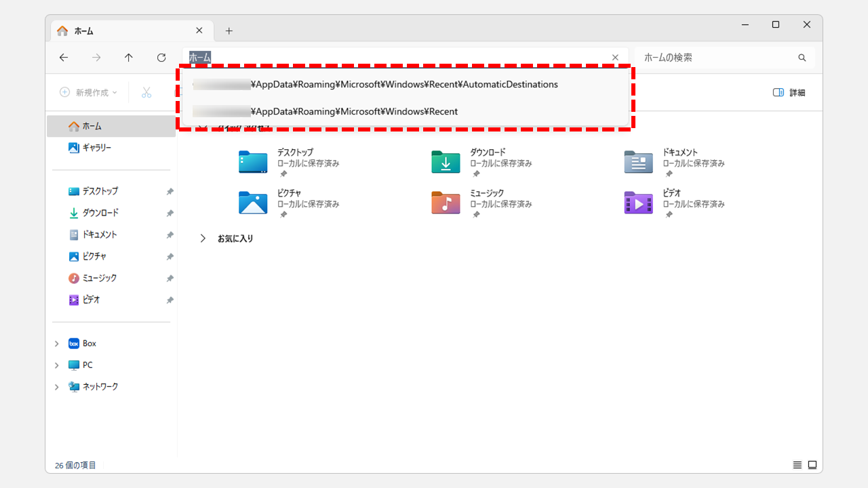Expand the Favorites section
Viewport: 868px width, 488px height.
point(203,239)
